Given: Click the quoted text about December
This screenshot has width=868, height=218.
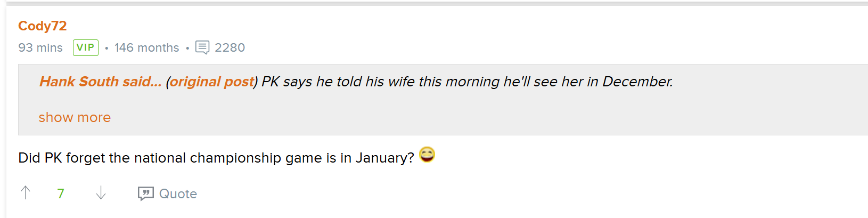Looking at the screenshot, I should tap(467, 82).
